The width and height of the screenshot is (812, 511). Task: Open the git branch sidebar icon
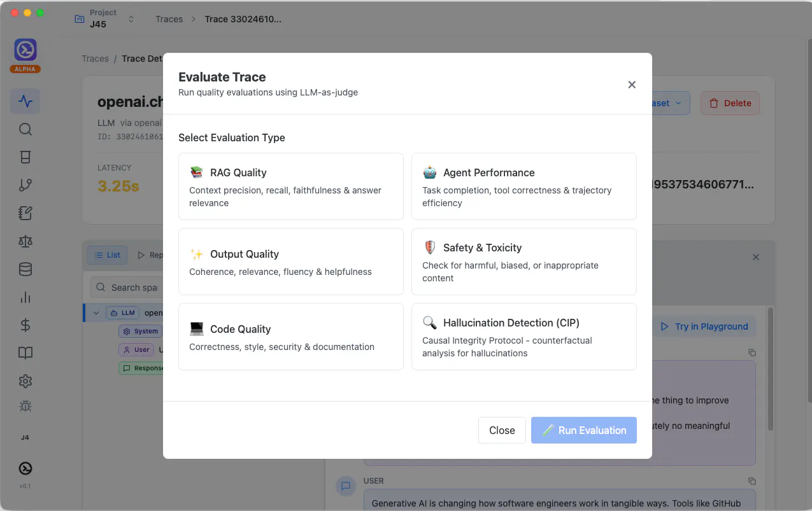click(x=25, y=185)
